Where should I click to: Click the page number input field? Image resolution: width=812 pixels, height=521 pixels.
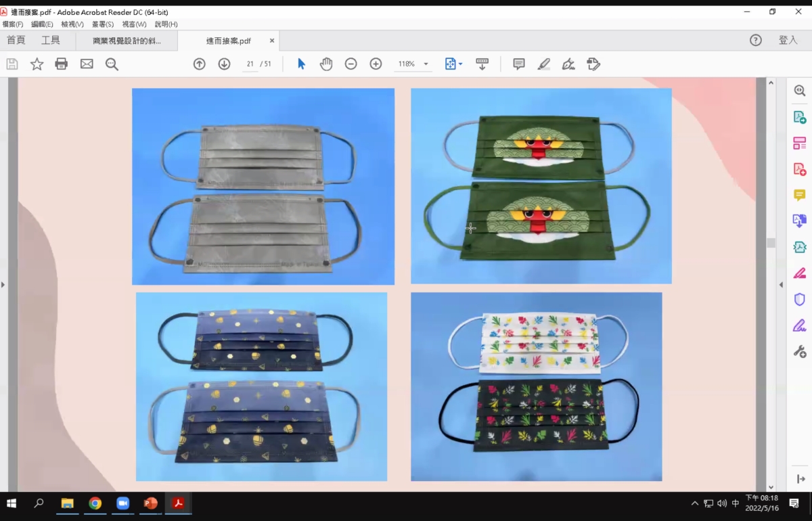coord(250,64)
